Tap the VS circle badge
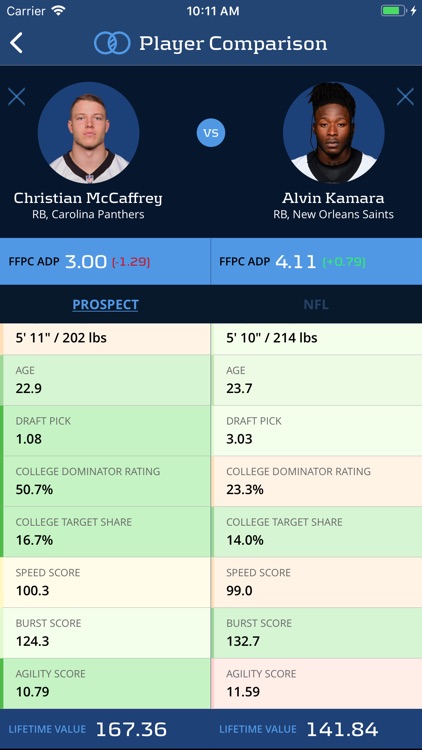 211,132
